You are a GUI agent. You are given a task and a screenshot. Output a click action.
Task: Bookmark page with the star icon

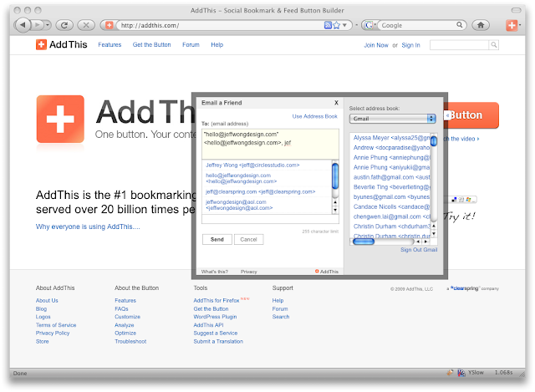click(x=336, y=25)
